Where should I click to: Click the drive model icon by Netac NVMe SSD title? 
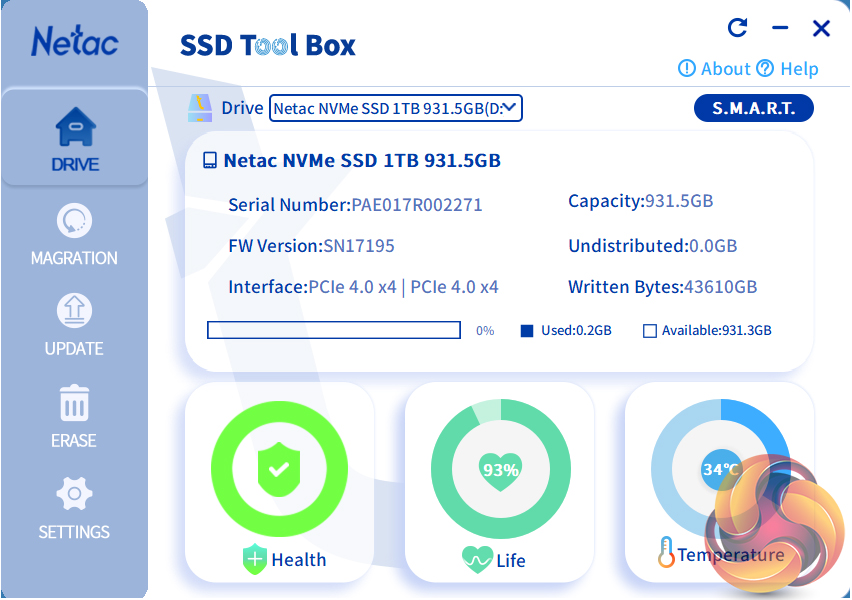click(210, 160)
